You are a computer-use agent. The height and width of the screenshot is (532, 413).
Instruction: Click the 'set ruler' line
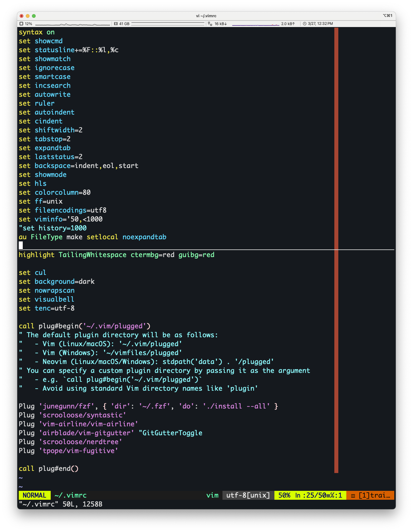(37, 104)
